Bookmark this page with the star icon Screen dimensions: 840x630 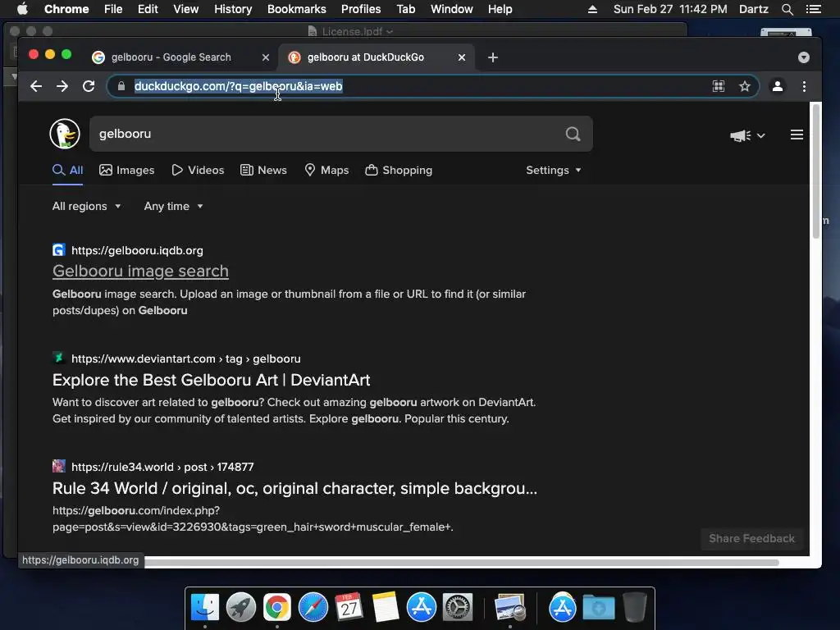pos(745,86)
